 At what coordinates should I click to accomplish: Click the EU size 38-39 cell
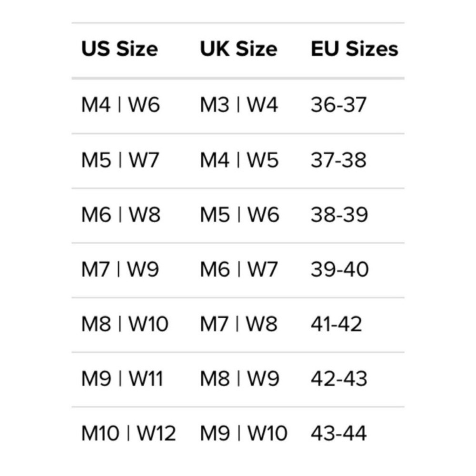click(x=339, y=215)
